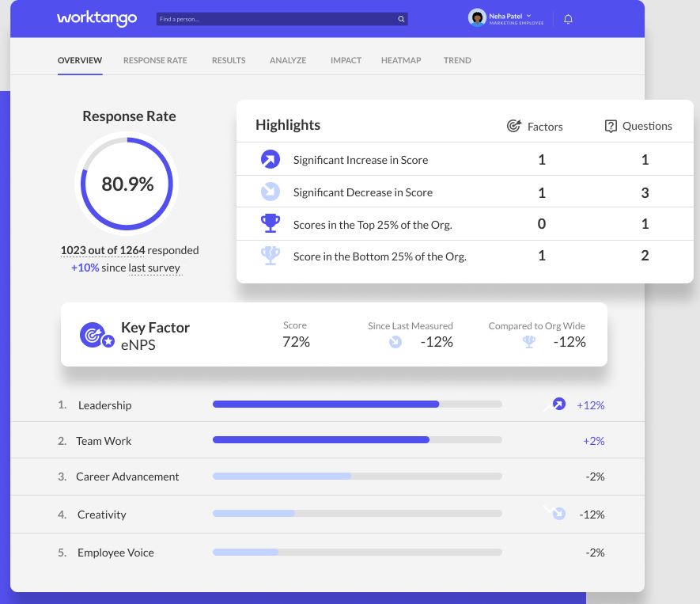
Task: Click the Factors target icon in Highlights
Action: tap(513, 126)
